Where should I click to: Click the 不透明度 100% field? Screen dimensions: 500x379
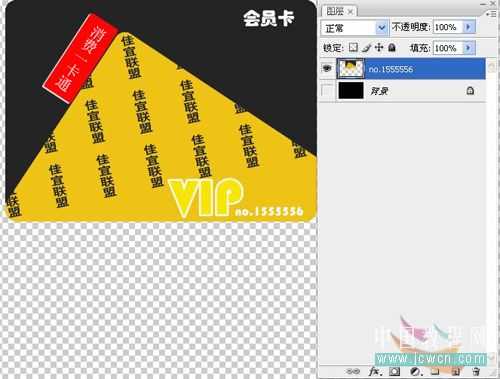pyautogui.click(x=449, y=27)
